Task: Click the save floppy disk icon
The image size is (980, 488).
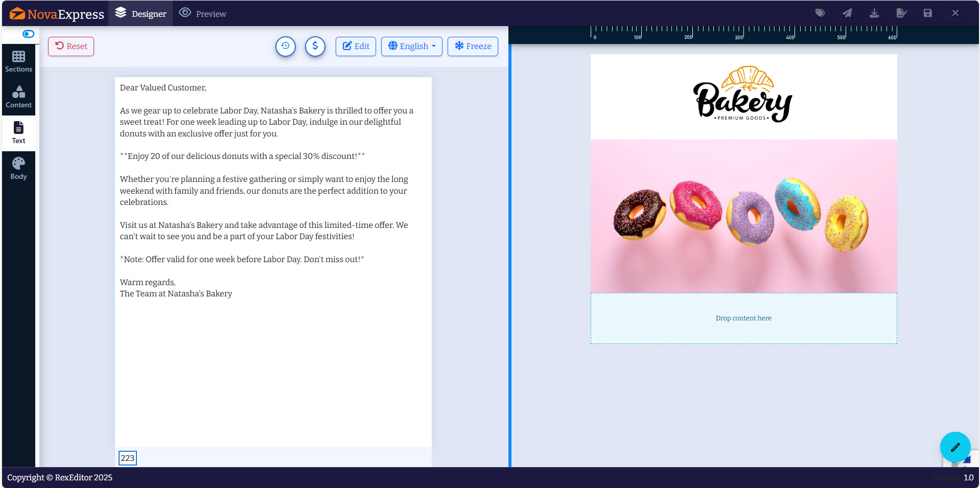Action: [x=928, y=13]
